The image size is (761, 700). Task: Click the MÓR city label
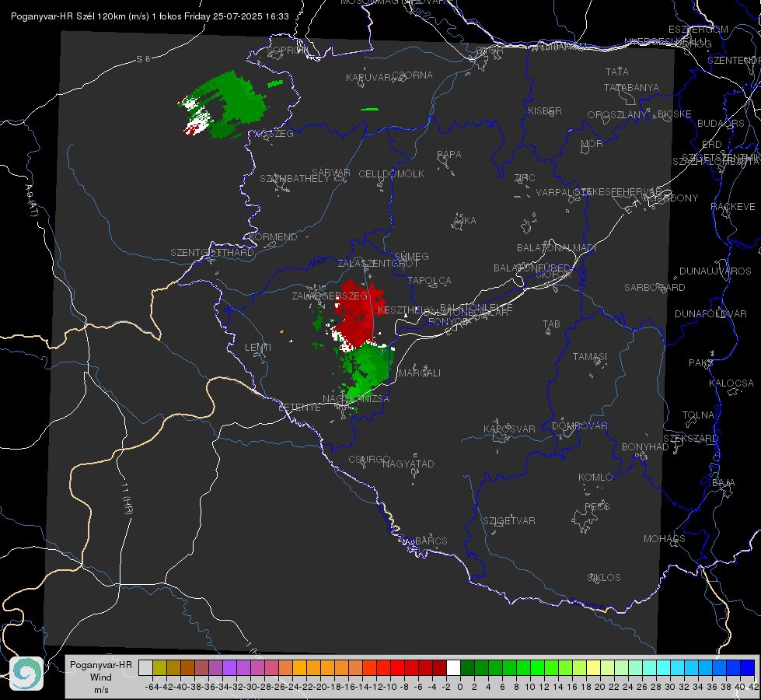(x=592, y=143)
